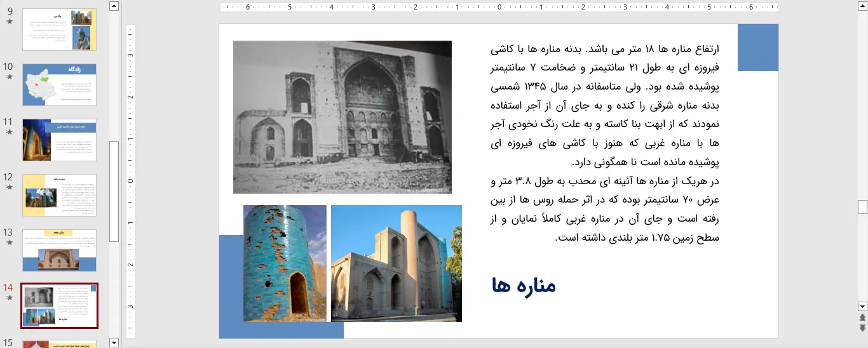868x348 pixels.
Task: Click the text line starting 'در هریک از مناره ها'
Action: (x=605, y=182)
